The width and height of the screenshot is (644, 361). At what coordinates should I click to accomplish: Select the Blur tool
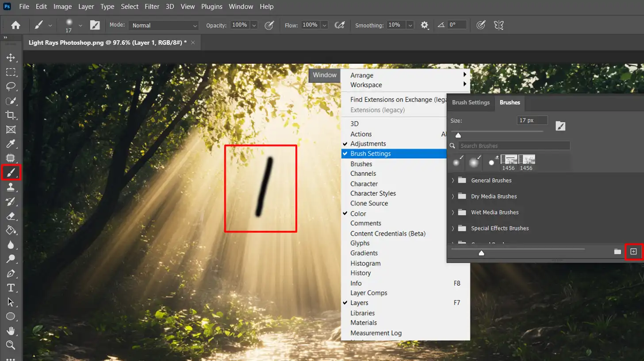point(11,245)
